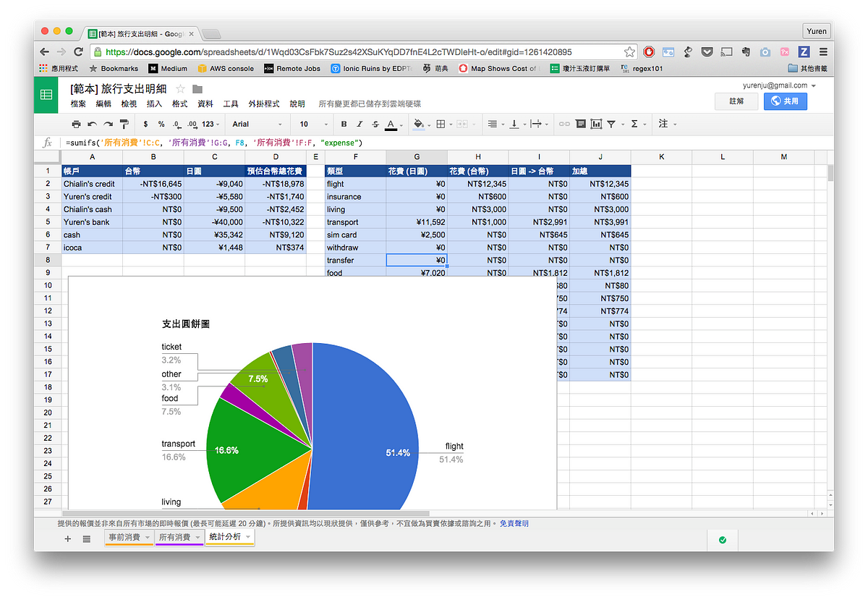Click the blue 共用 share button
Image resolution: width=868 pixels, height=600 pixels.
(x=785, y=101)
